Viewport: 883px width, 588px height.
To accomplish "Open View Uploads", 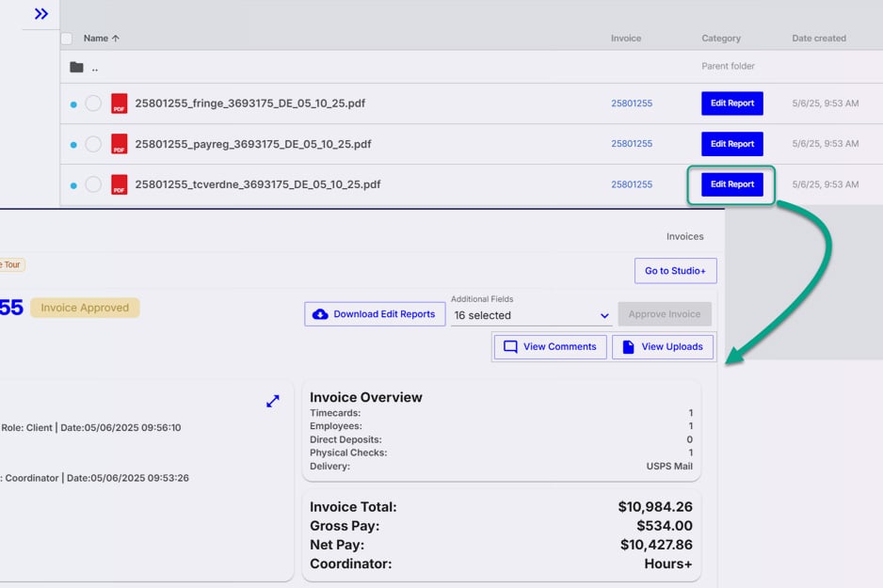I will pyautogui.click(x=662, y=347).
